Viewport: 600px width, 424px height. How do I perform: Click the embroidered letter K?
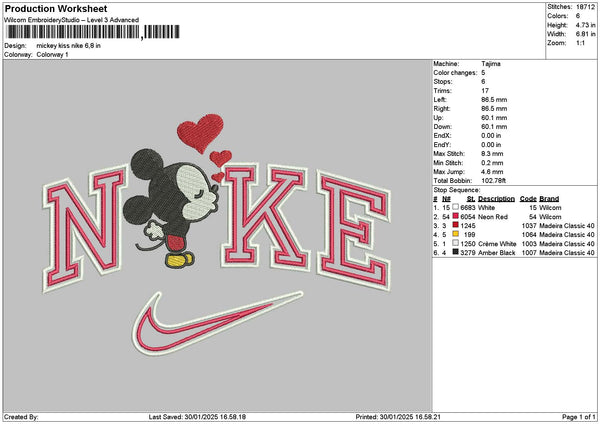(265, 218)
